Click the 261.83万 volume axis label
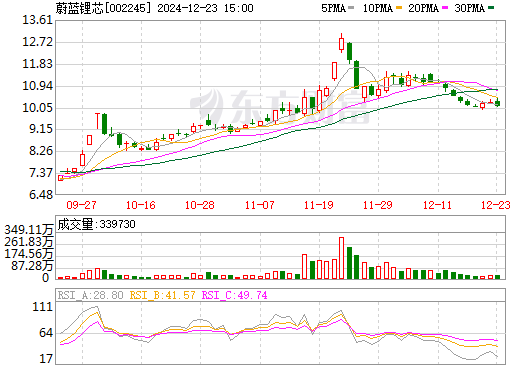The width and height of the screenshot is (520, 365). (x=29, y=242)
